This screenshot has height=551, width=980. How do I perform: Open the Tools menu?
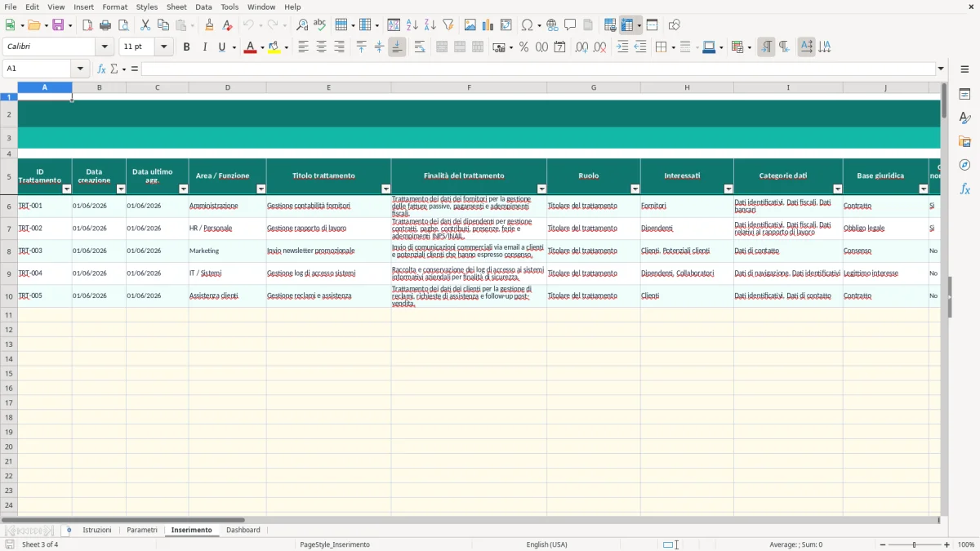[229, 7]
